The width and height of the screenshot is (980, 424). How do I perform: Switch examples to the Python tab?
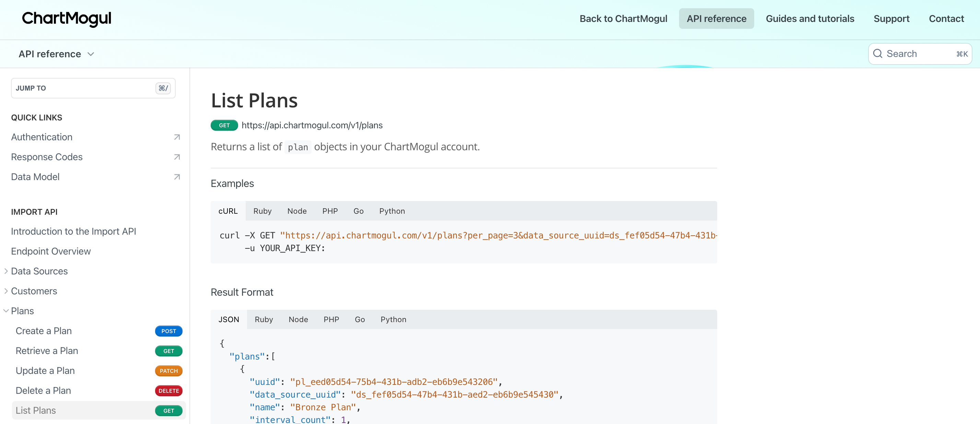tap(392, 211)
